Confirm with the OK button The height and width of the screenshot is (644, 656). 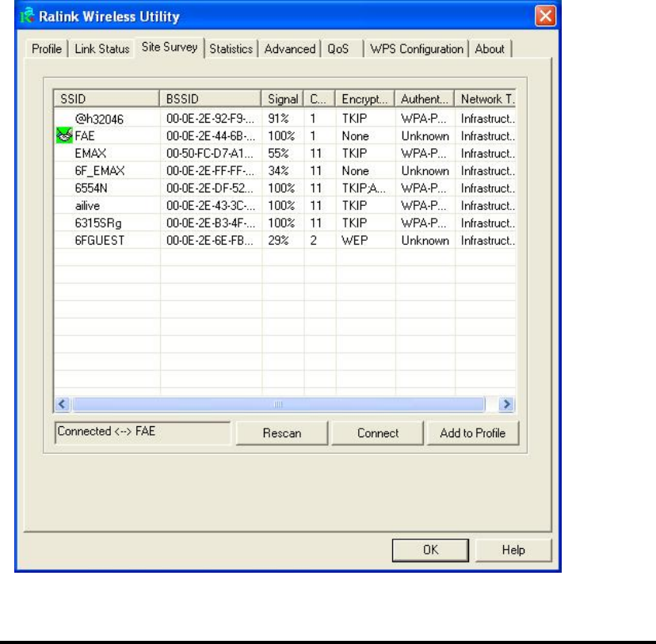click(x=430, y=550)
